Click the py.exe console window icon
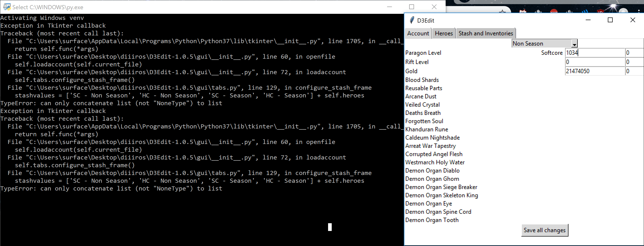644x246 pixels. click(7, 7)
